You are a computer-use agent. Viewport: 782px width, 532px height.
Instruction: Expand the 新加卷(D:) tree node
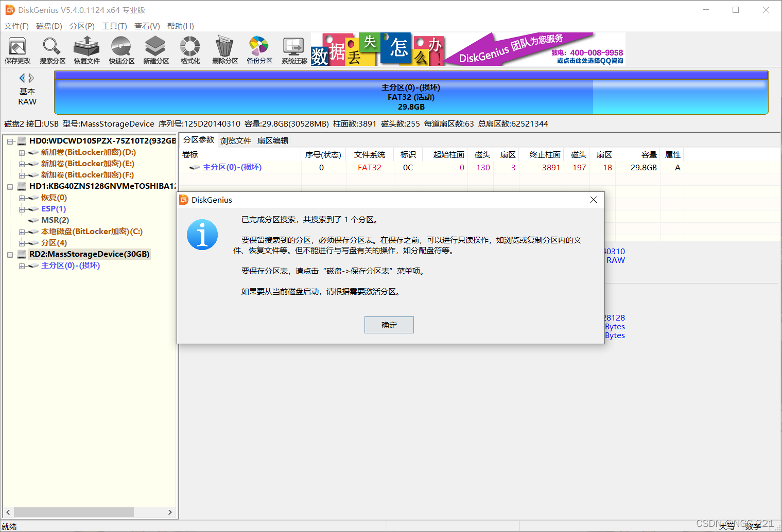(22, 153)
